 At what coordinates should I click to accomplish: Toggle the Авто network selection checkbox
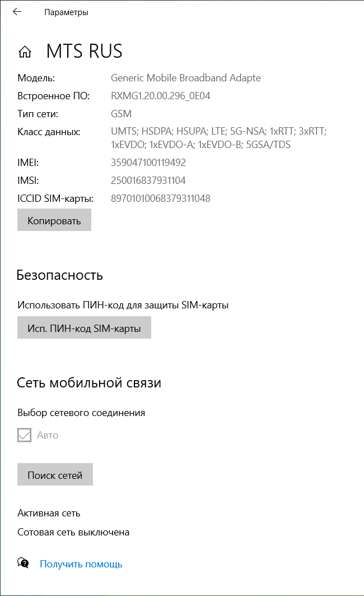(24, 435)
